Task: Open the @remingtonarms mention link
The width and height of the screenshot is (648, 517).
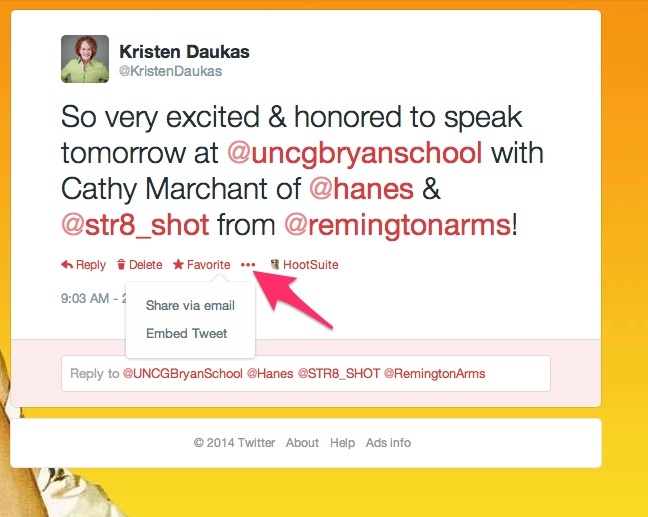Action: (398, 226)
